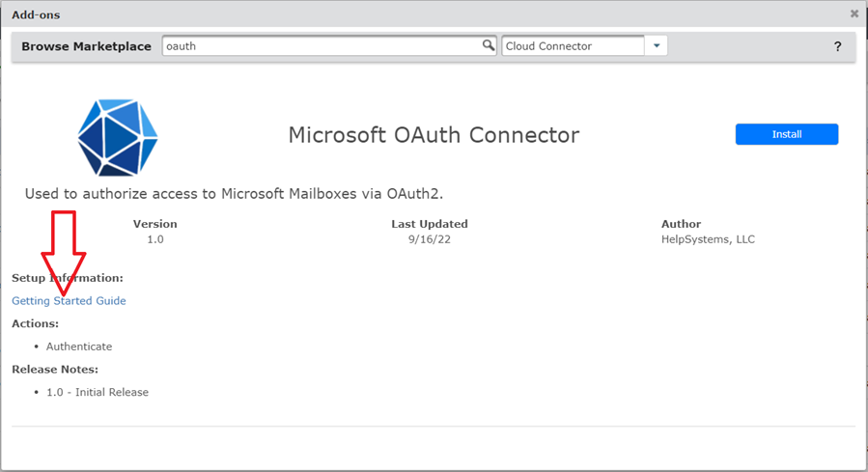Image resolution: width=868 pixels, height=472 pixels.
Task: Click the Add-ons dialog title bar
Action: [386, 14]
